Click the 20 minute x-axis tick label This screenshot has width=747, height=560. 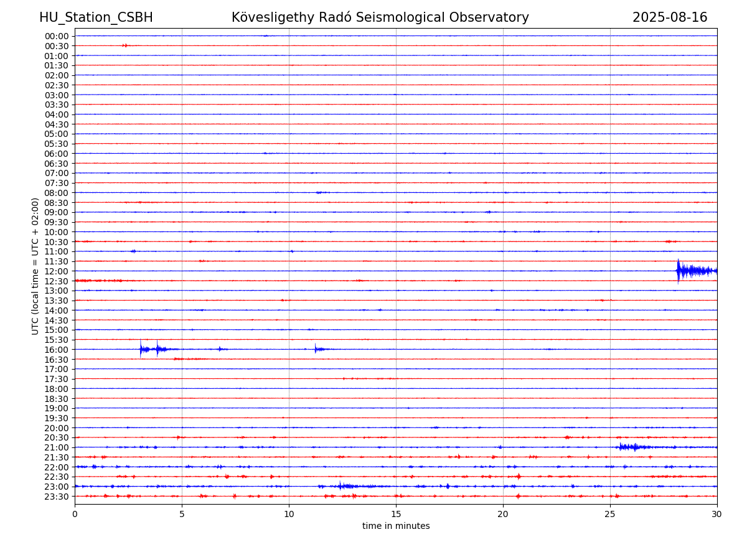(503, 515)
